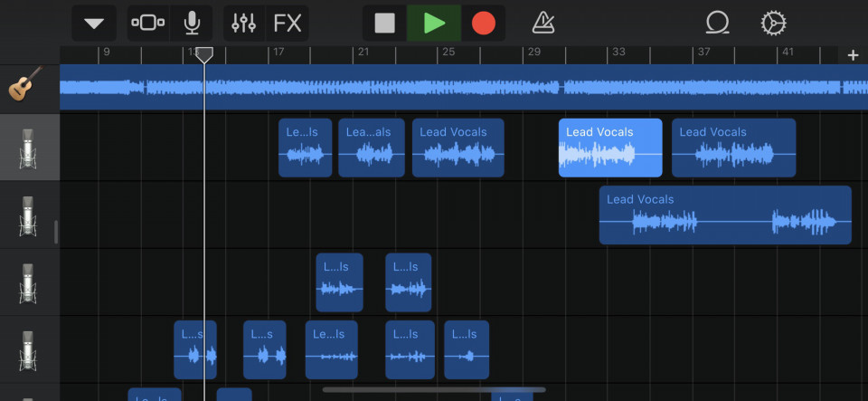This screenshot has width=868, height=401.
Task: Stop playback with the square button
Action: [x=385, y=24]
